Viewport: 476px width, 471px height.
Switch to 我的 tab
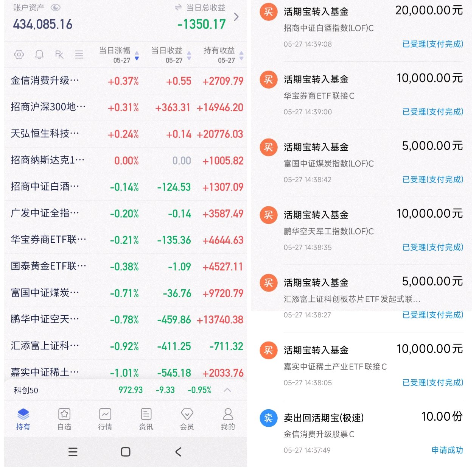pyautogui.click(x=228, y=419)
